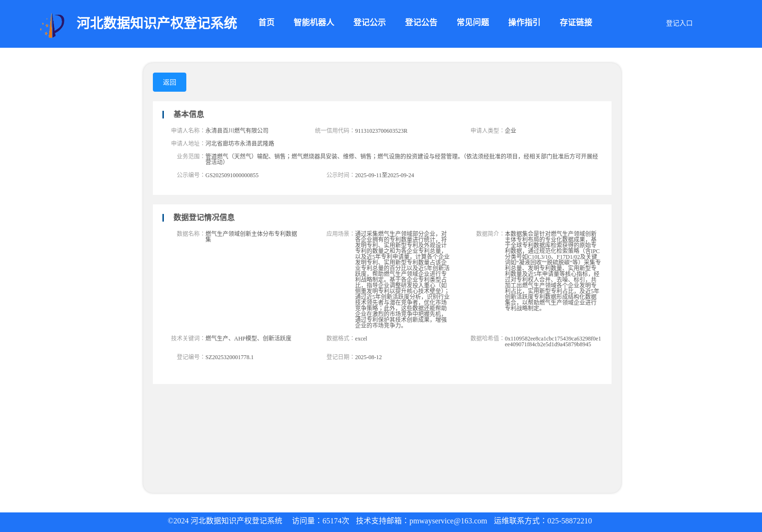Click the 数据简介 description paragraph

(x=553, y=271)
